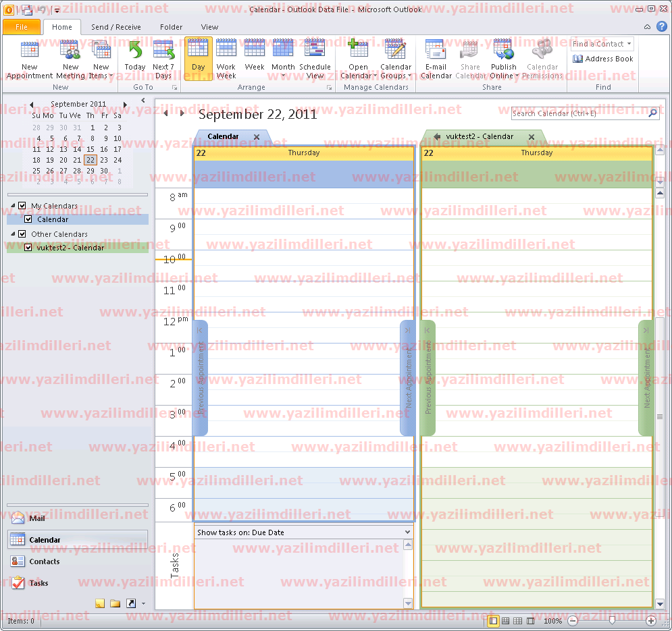Go to previous month in date navigator
This screenshot has width=672, height=631.
click(31, 104)
